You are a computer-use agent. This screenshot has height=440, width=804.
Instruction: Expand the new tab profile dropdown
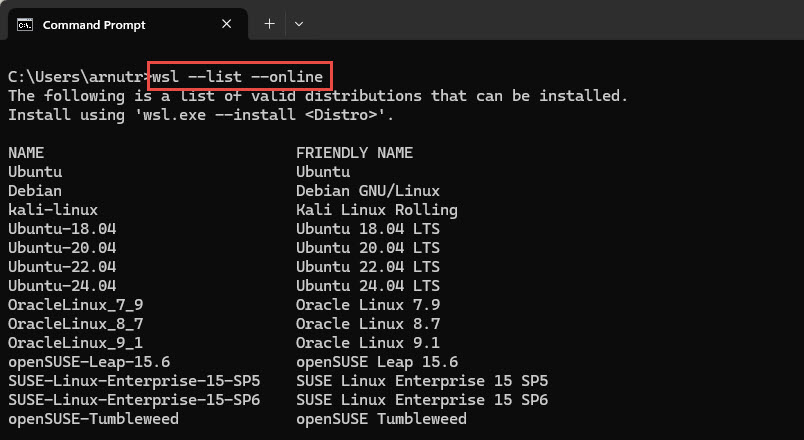[x=299, y=24]
